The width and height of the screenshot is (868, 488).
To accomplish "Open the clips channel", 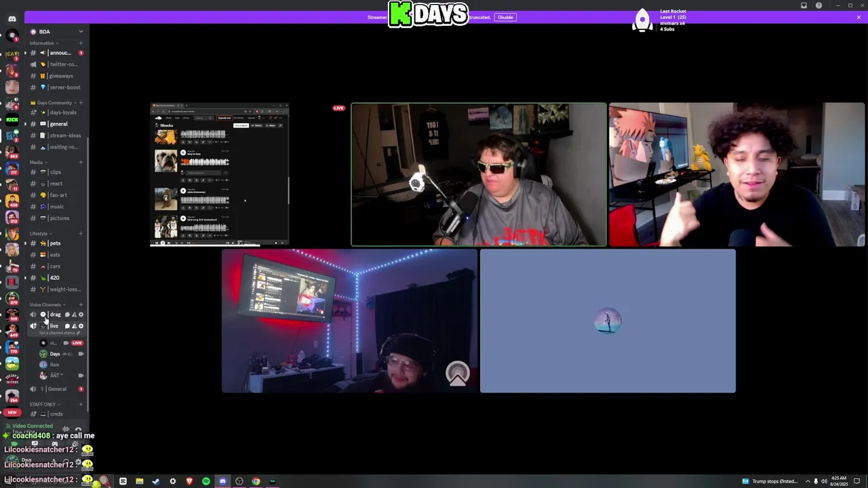I will coord(57,172).
